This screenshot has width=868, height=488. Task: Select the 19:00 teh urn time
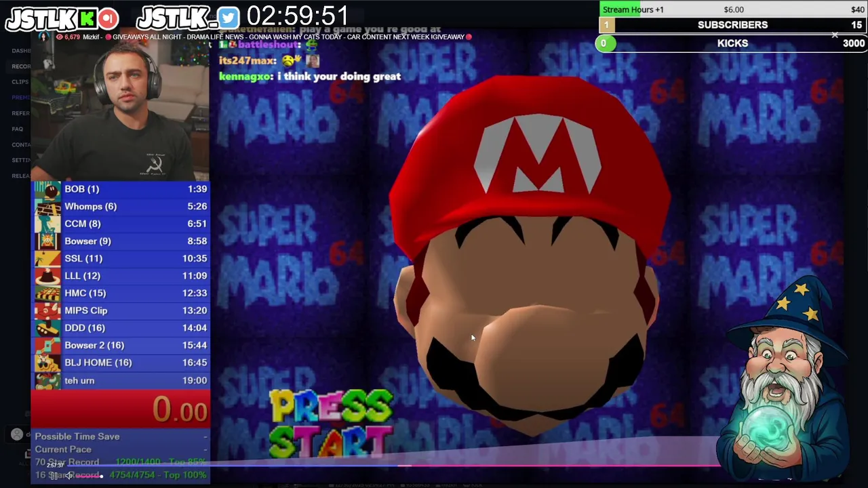click(x=194, y=380)
